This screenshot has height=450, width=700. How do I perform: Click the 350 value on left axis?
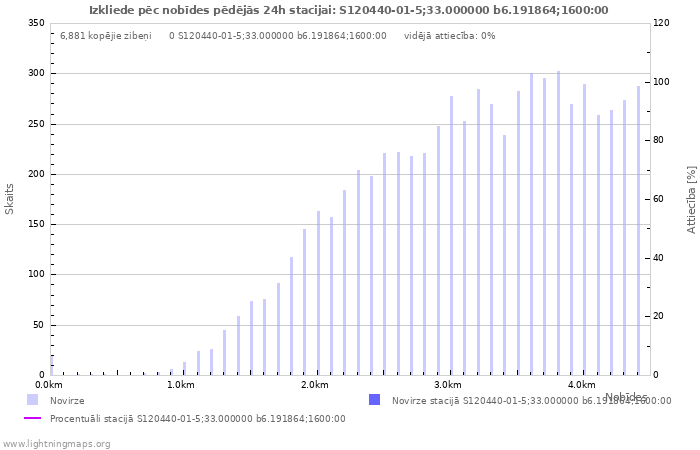pyautogui.click(x=36, y=23)
